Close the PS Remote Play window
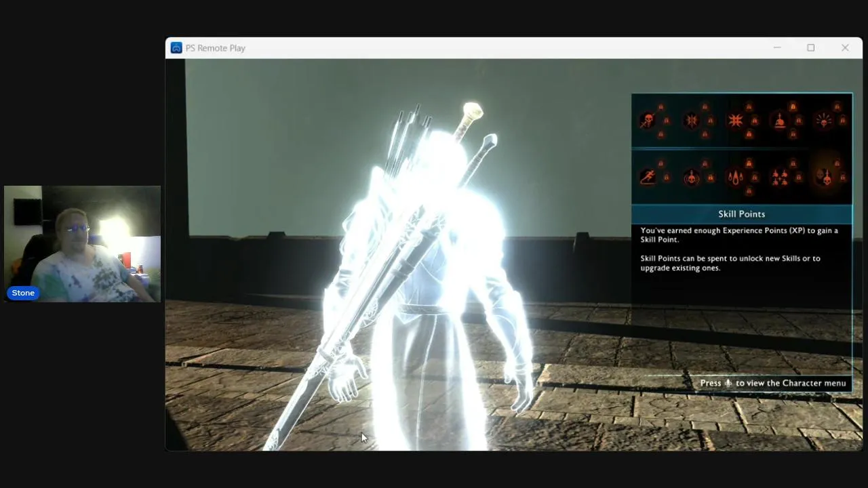This screenshot has width=868, height=488. [845, 48]
